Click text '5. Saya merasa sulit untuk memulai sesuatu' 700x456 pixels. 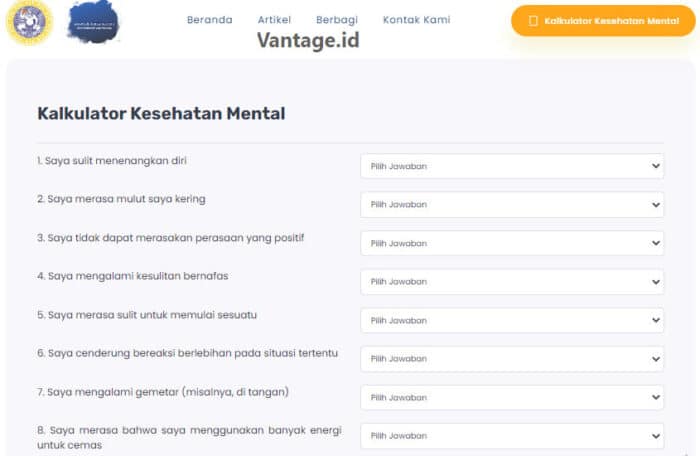(147, 315)
